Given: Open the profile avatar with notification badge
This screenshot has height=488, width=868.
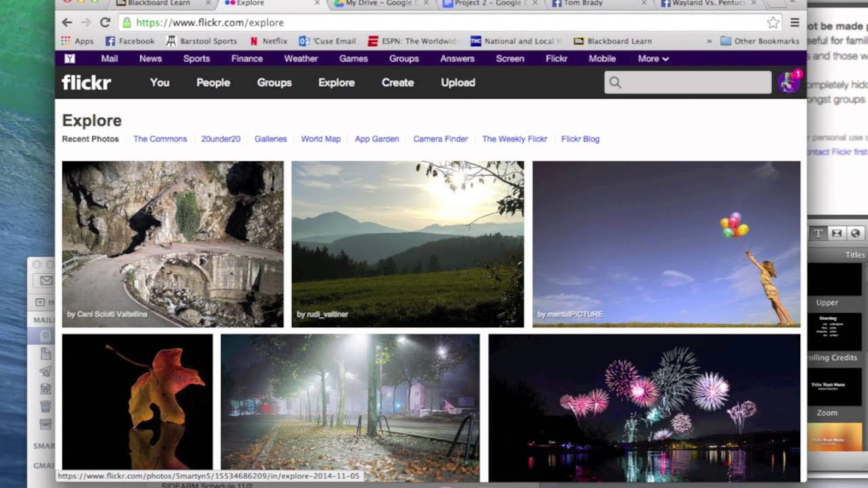Looking at the screenshot, I should 789,82.
